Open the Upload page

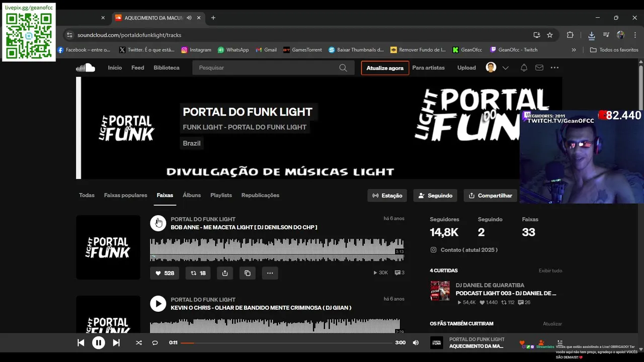[466, 68]
